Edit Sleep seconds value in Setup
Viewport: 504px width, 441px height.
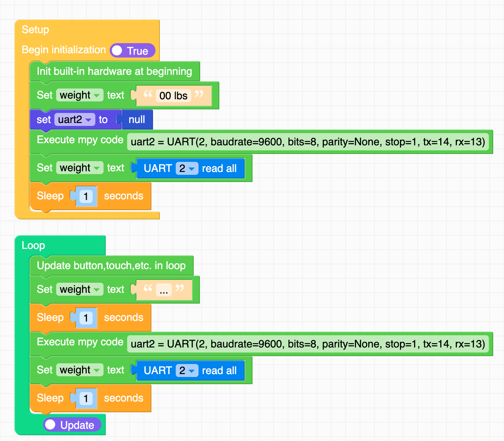point(86,196)
